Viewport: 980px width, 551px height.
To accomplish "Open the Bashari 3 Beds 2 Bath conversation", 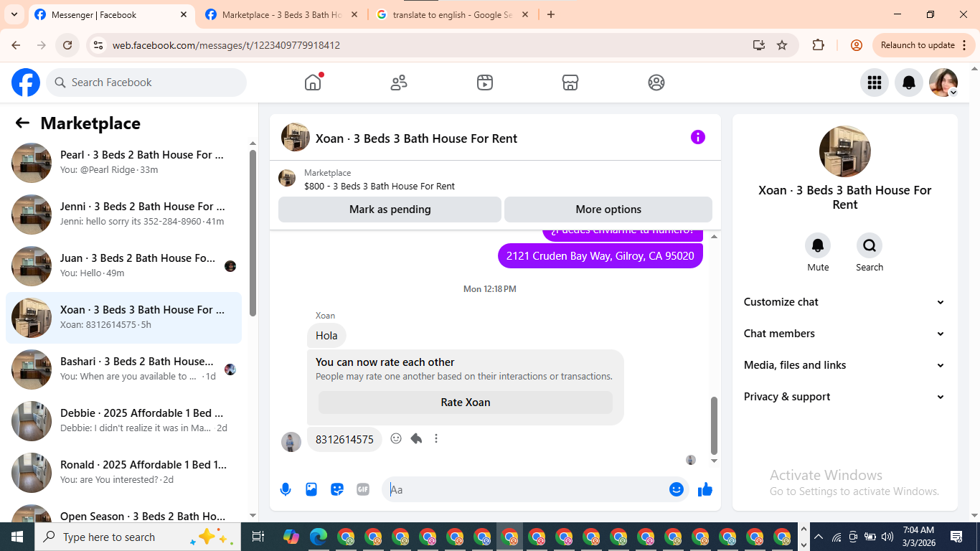I will click(x=124, y=369).
